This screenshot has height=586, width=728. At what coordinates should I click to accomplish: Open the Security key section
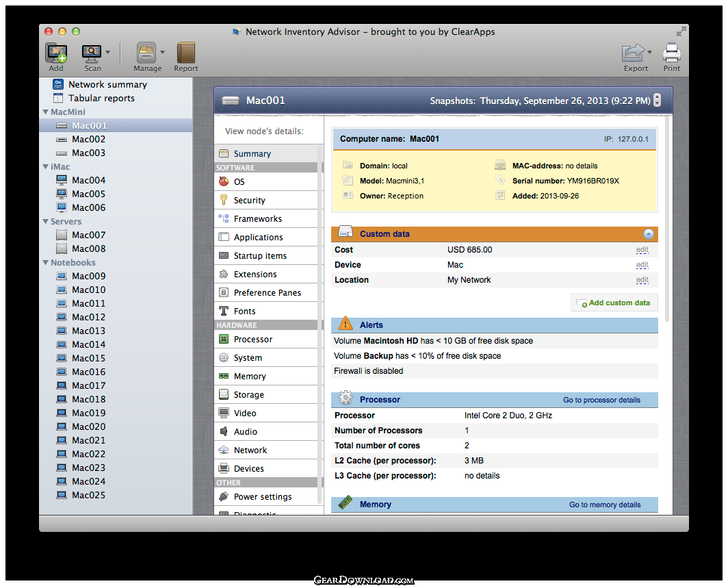click(x=266, y=201)
